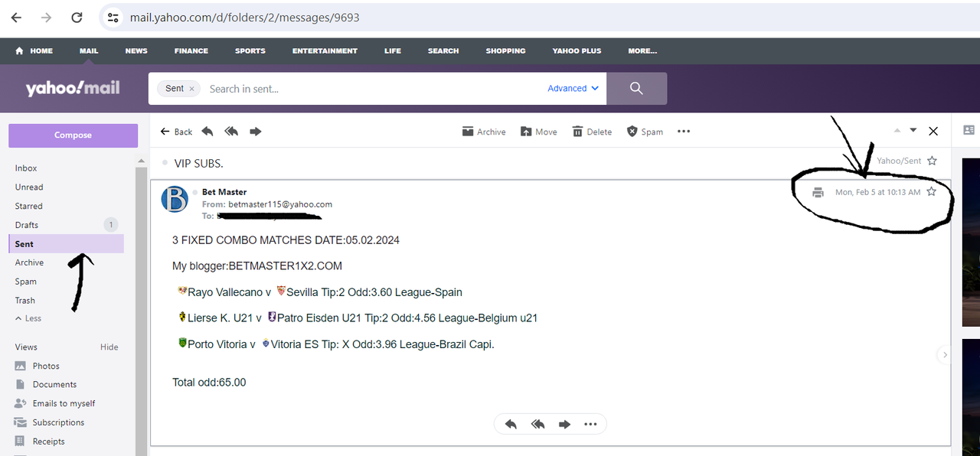Screen dimensions: 980x456
Task: Select MAIL in top navigation
Action: click(89, 50)
